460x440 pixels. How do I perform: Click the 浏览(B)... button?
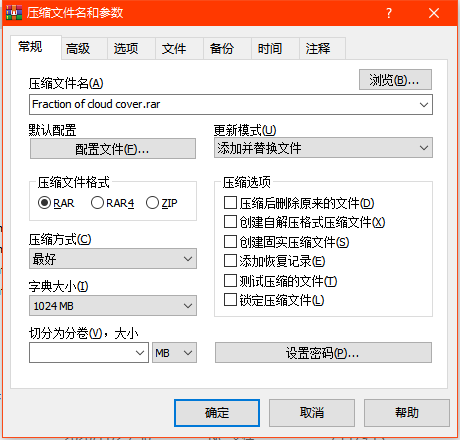click(395, 80)
